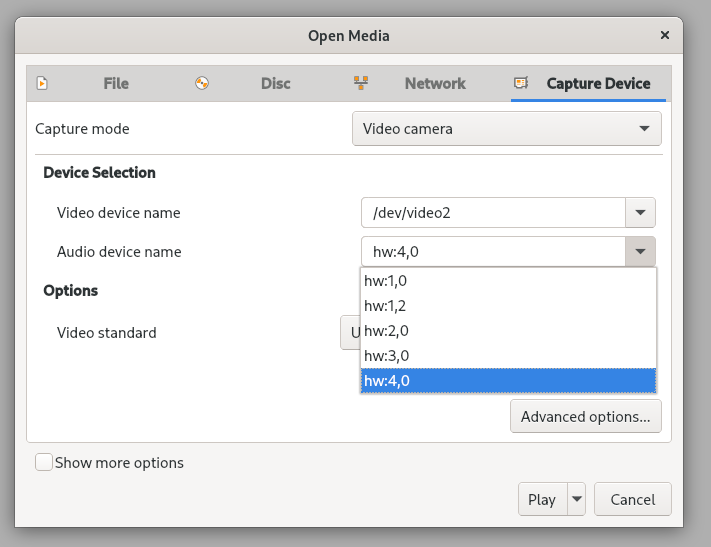Click the Disc tab disc icon

202,84
